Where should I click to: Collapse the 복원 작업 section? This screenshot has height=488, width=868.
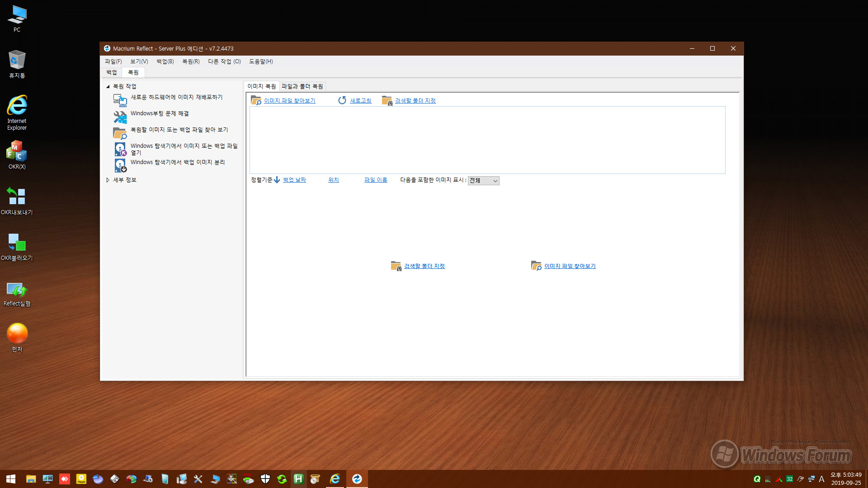click(x=108, y=86)
